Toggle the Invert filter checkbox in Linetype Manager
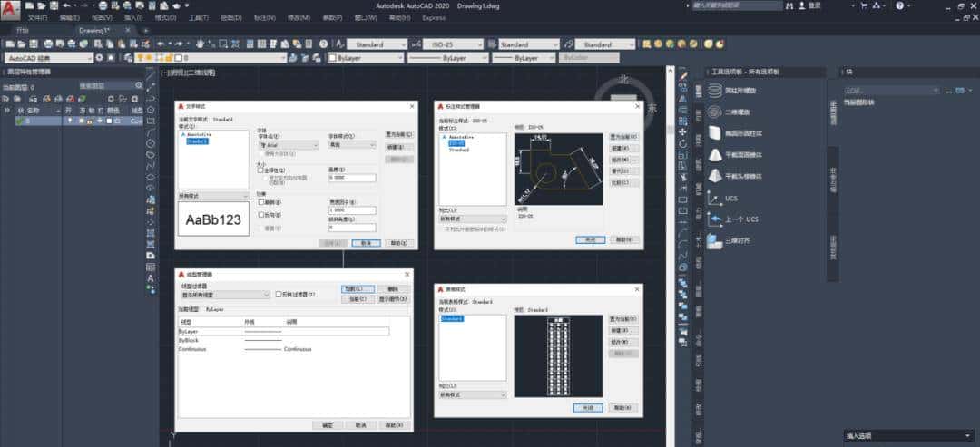The image size is (980, 447). [279, 295]
